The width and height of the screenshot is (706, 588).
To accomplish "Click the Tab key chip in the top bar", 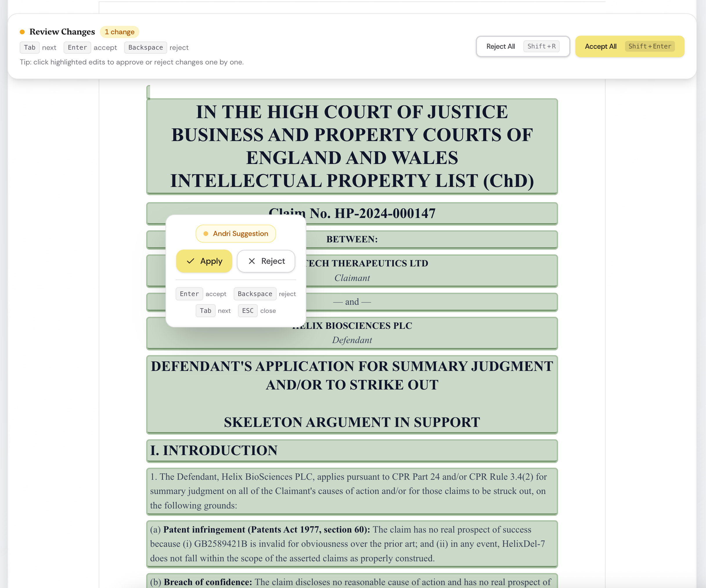I will pyautogui.click(x=30, y=47).
